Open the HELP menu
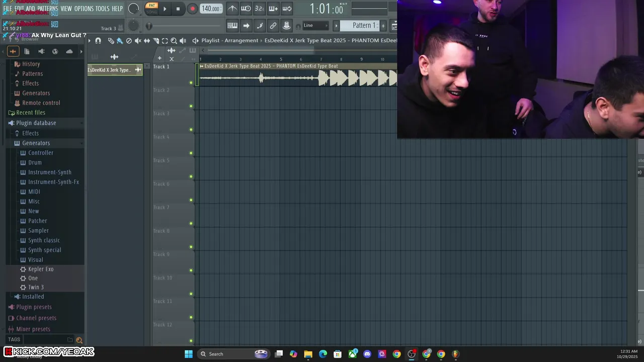 [x=117, y=9]
